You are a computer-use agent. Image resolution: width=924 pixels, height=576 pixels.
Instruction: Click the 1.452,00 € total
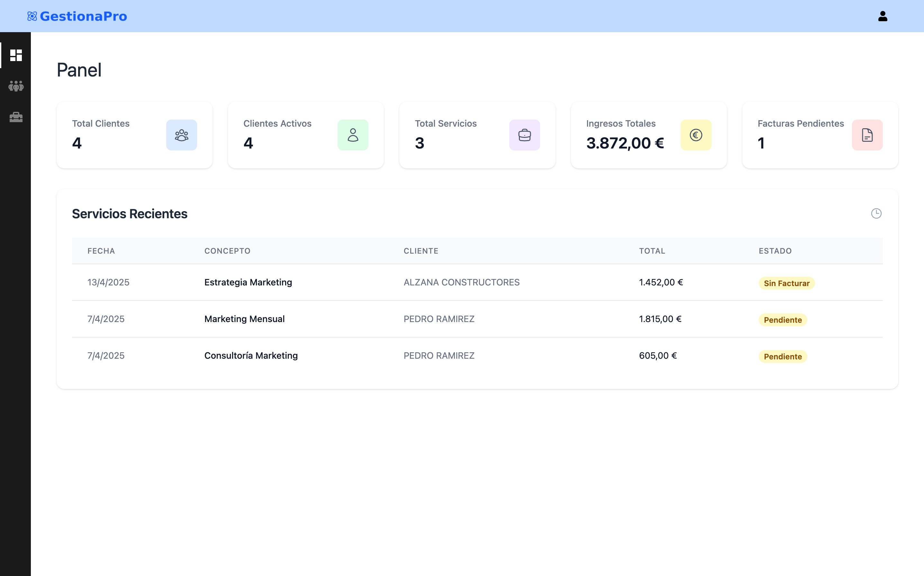(661, 282)
